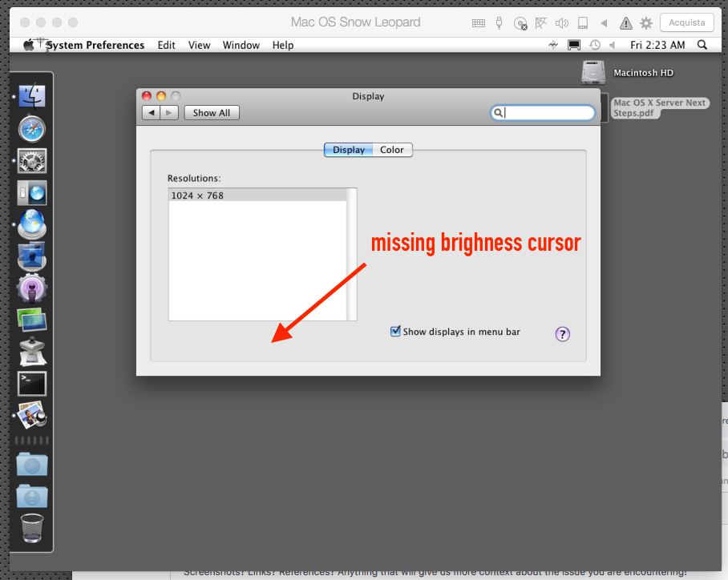Screen dimensions: 728x580
Task: Open the stacked green screens Dock icon
Action: coord(31,320)
